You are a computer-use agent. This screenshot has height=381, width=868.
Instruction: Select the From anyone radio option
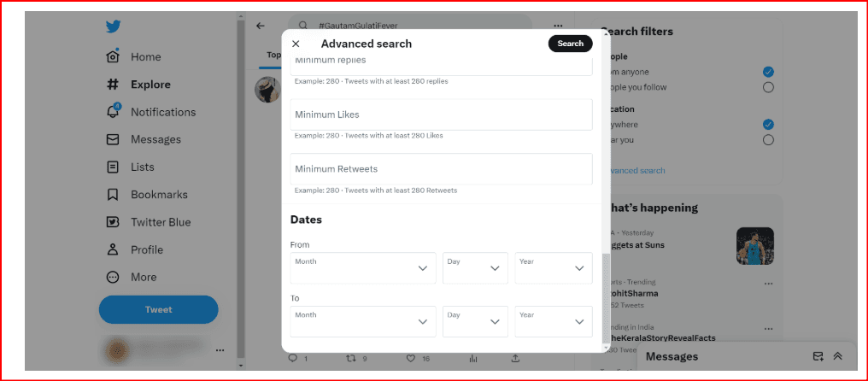768,72
